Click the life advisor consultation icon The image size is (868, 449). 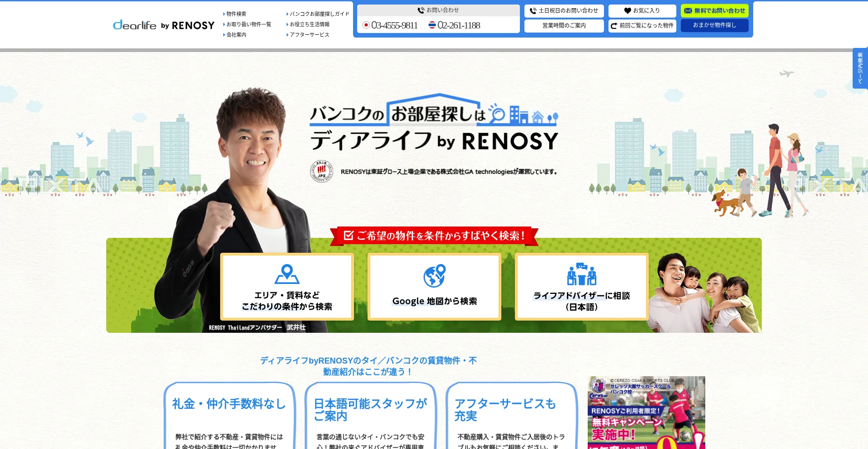(582, 274)
